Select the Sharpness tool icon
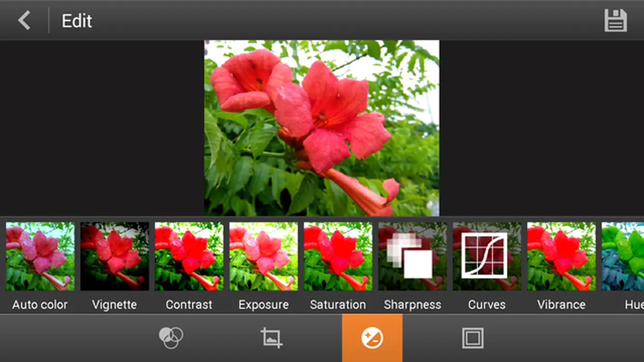Image resolution: width=644 pixels, height=362 pixels. pyautogui.click(x=413, y=257)
